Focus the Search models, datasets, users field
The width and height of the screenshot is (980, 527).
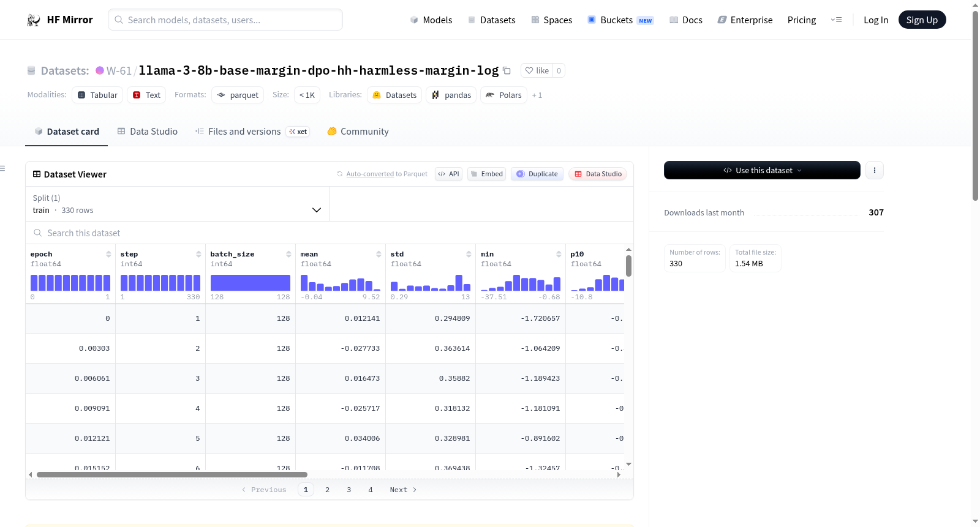(x=225, y=20)
